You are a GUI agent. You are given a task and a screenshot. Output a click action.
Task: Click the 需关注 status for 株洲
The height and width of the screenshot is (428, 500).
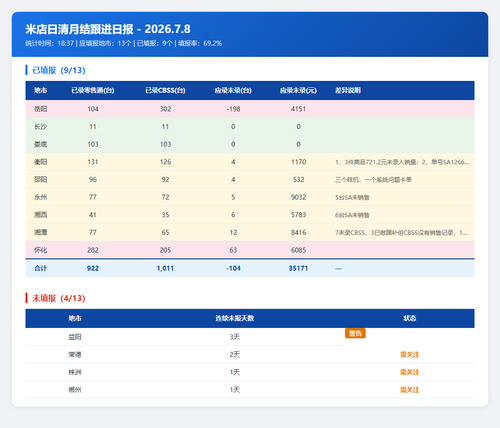(x=409, y=372)
